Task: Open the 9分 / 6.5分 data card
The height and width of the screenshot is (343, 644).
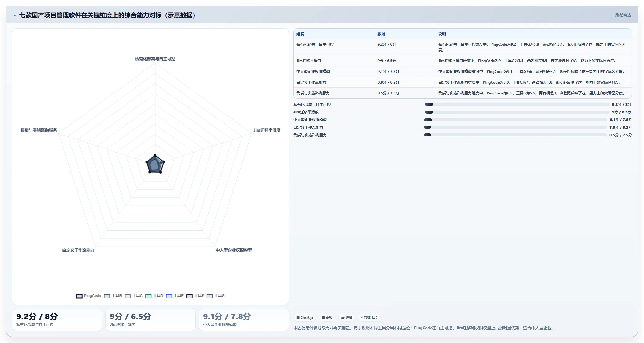Action: pyautogui.click(x=151, y=320)
